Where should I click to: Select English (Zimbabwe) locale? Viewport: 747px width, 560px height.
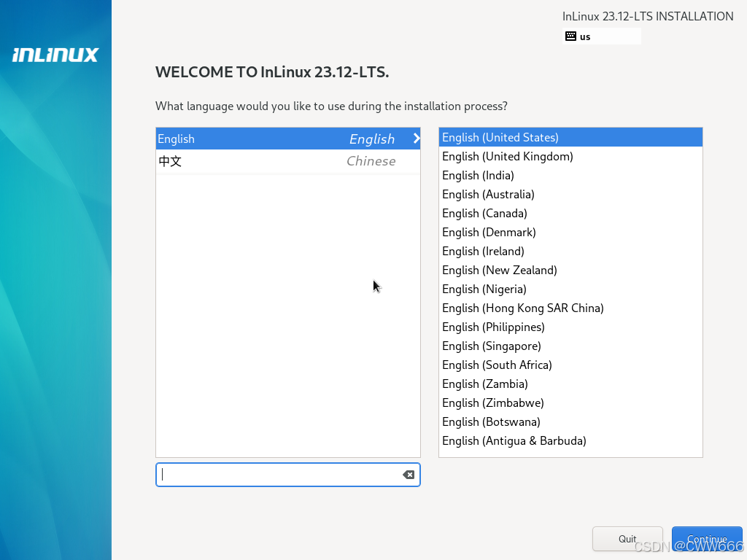click(x=492, y=402)
